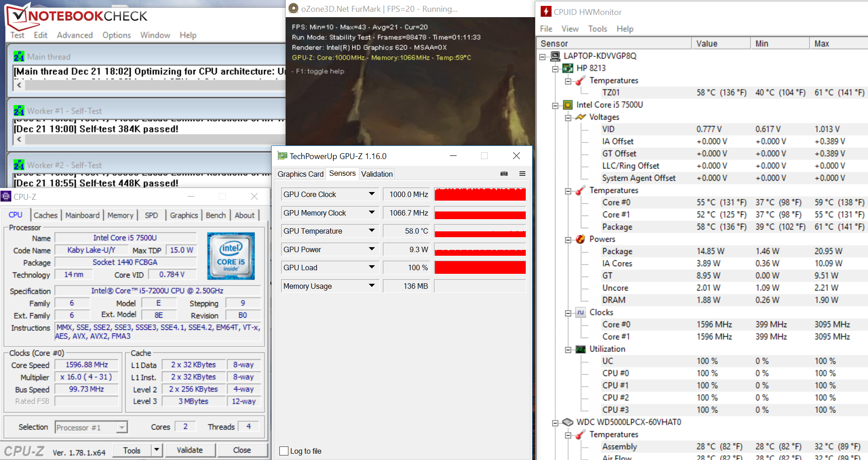Switch to the Mainboard tab in CPU-Z
The image size is (868, 460).
(82, 215)
